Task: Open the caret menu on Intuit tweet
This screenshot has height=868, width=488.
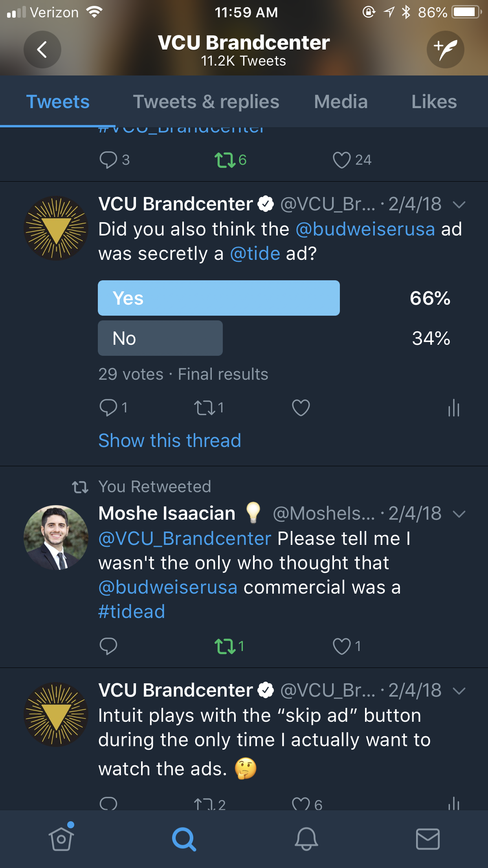Action: tap(459, 691)
